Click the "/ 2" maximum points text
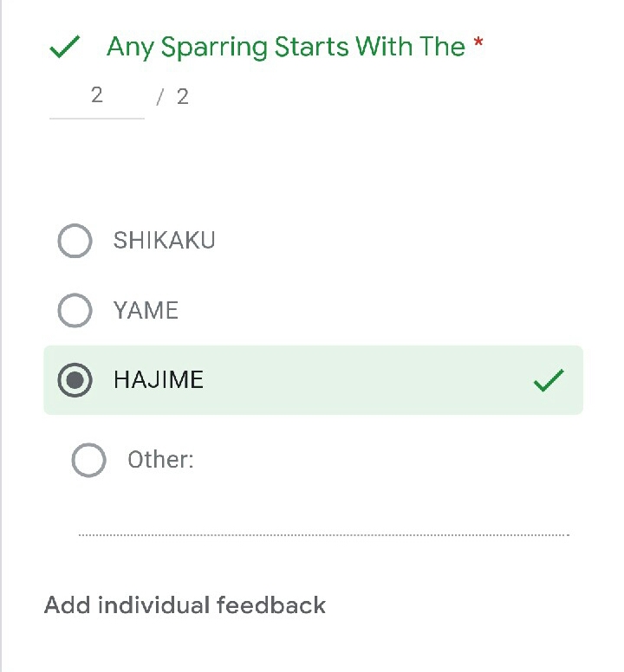The image size is (624, 672). pos(172,97)
